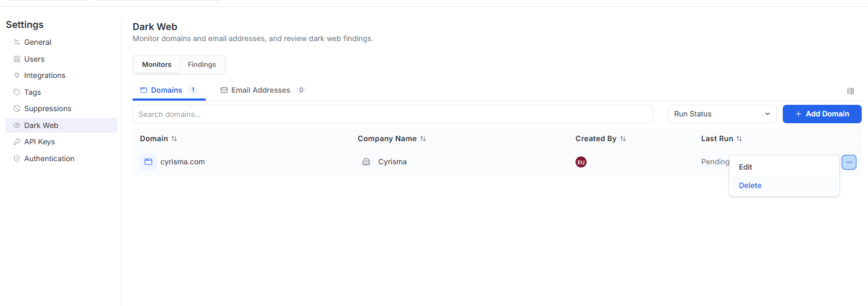
Task: Click the envelope icon on Email Addresses tab
Action: point(224,90)
